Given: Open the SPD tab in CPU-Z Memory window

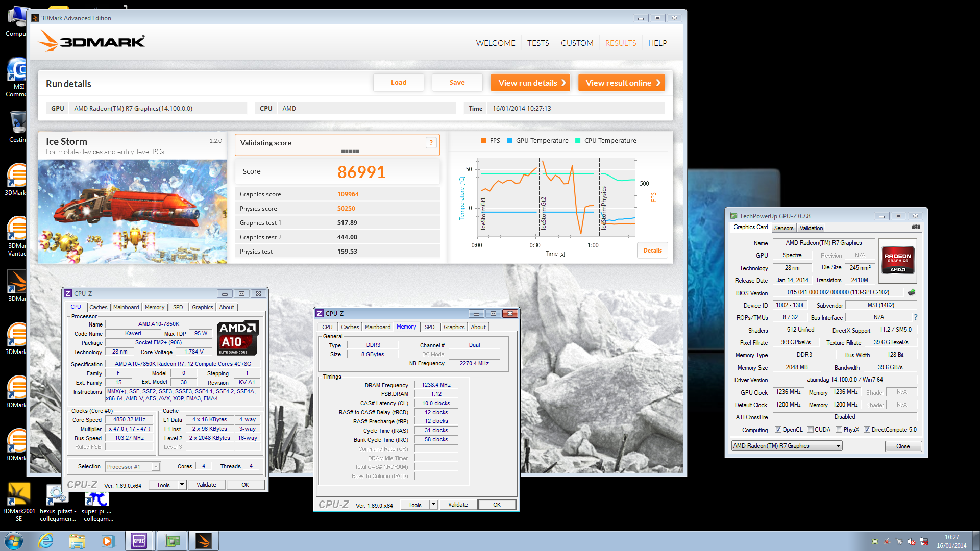Looking at the screenshot, I should 430,327.
